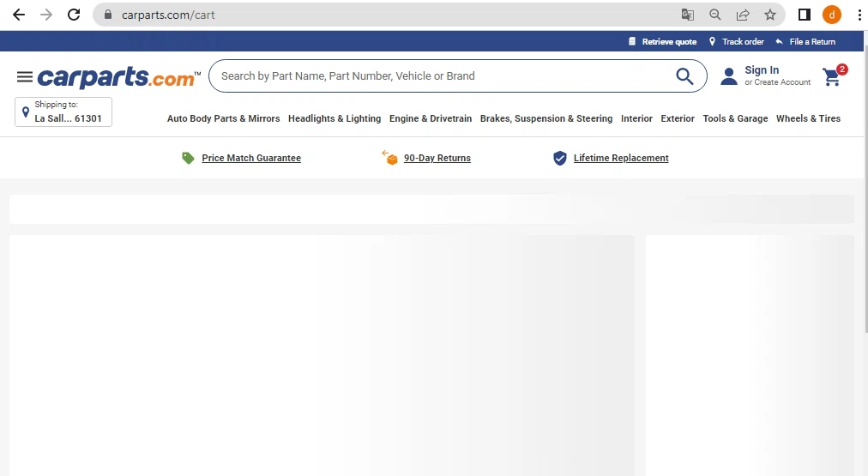Click the orange returns box icon
Viewport: 868px width, 476px height.
(x=389, y=158)
